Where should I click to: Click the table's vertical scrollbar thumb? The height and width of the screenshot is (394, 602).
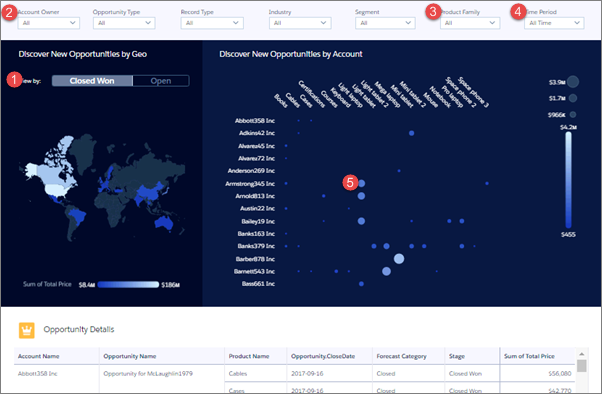click(x=582, y=366)
